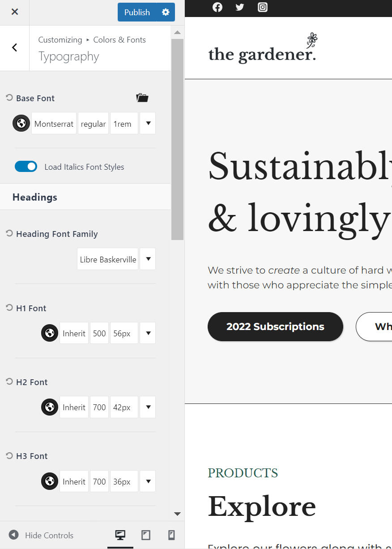Image resolution: width=392 pixels, height=549 pixels.
Task: Click the Instagram icon in the preview
Action: click(x=263, y=7)
